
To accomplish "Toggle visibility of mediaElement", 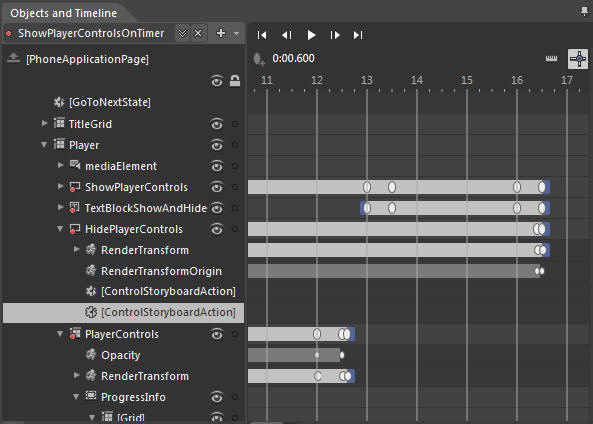I will tap(217, 166).
